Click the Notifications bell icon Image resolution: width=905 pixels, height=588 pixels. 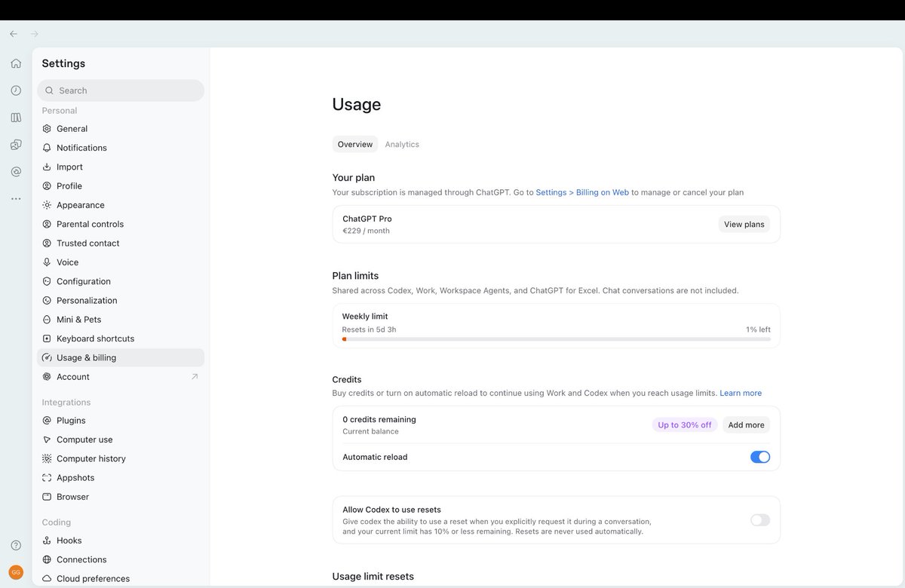coord(47,148)
